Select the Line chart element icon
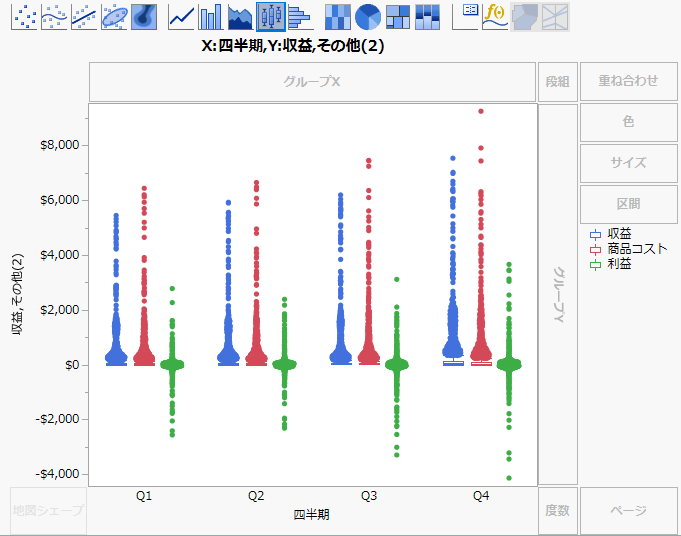 click(x=181, y=17)
